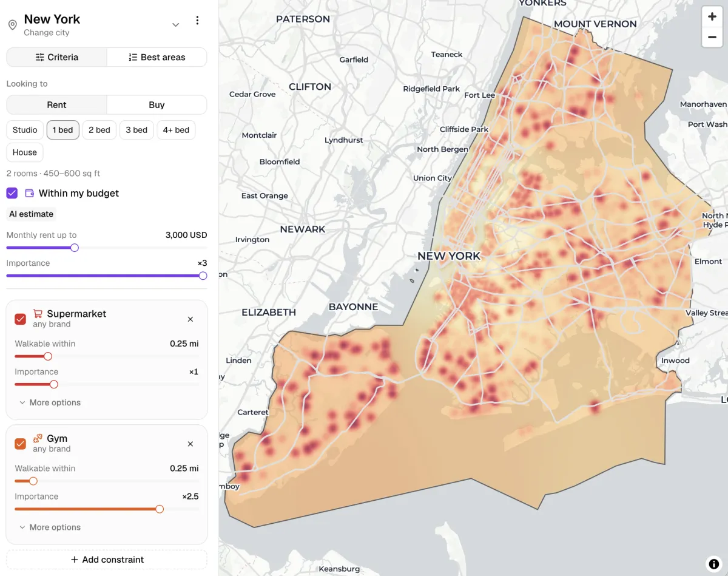Click the Gym dumbbell icon
728x576 pixels.
(x=38, y=438)
